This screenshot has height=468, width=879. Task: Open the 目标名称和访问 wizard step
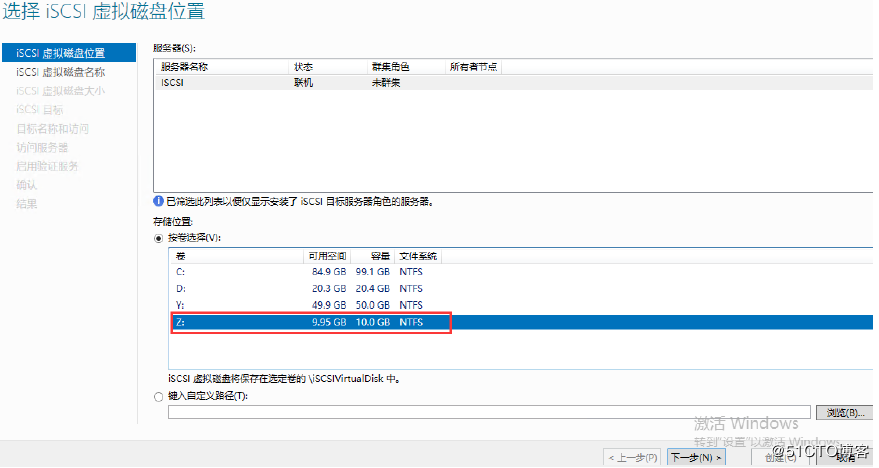point(52,128)
